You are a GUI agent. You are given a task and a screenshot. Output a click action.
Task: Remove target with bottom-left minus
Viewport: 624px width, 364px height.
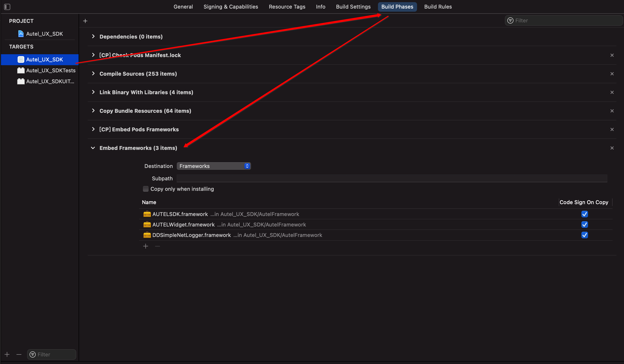point(19,354)
